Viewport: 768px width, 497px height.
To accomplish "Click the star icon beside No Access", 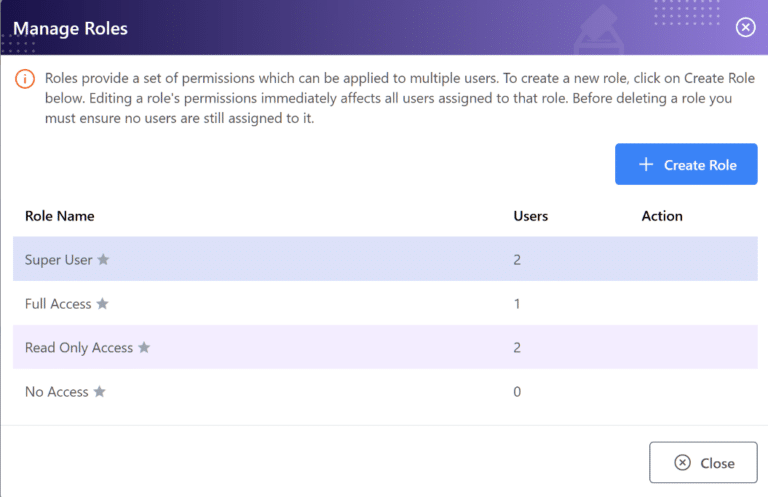I will point(99,391).
